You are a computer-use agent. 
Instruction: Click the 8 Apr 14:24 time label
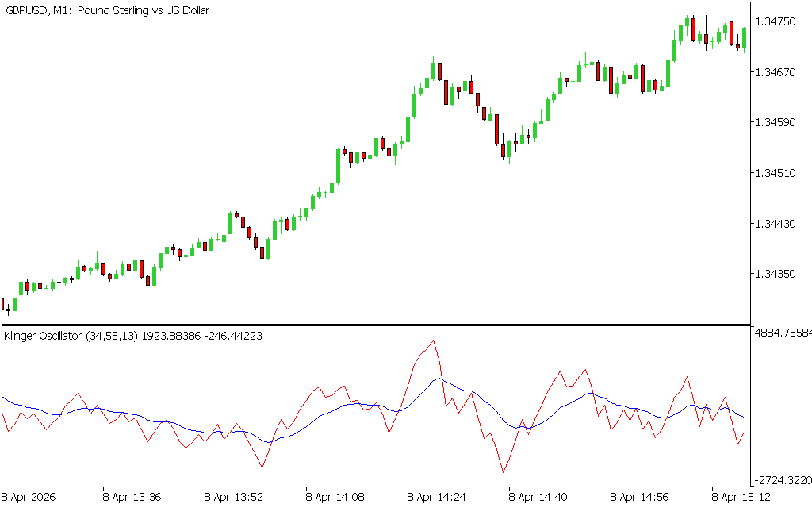[437, 497]
